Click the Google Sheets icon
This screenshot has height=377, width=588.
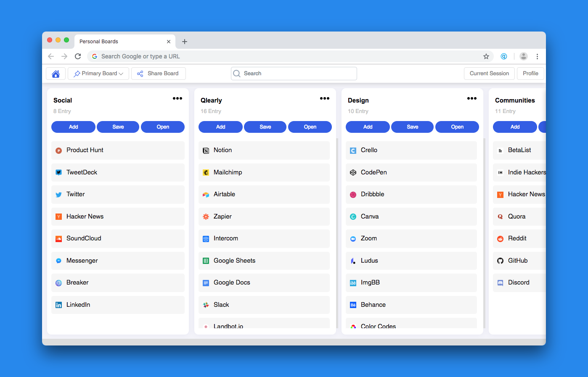pyautogui.click(x=206, y=261)
